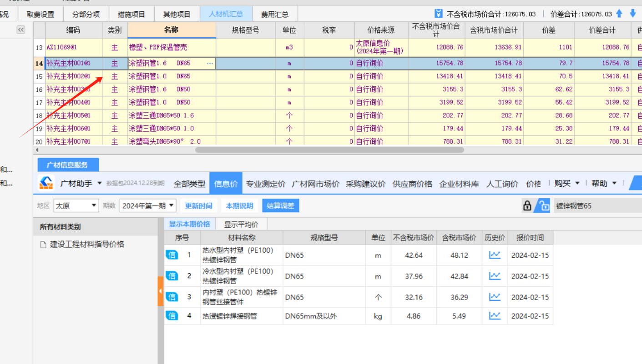Click 含税市场价 value 5.49

(459, 316)
